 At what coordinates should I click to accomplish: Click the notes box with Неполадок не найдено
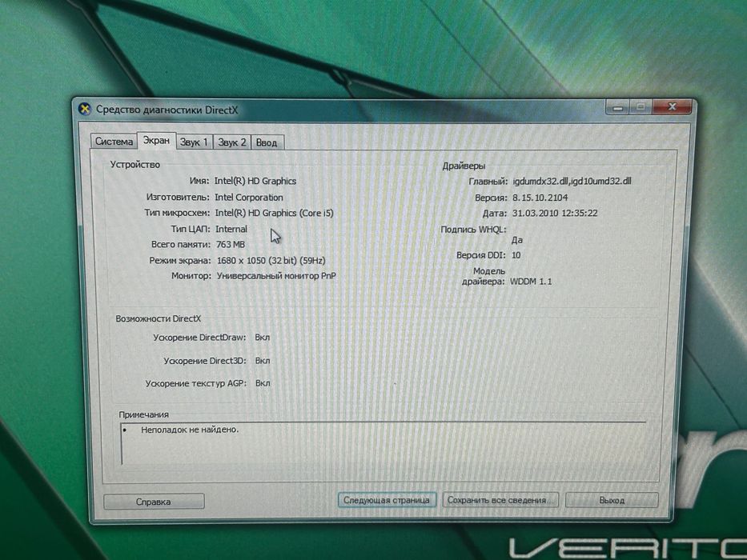[384, 443]
